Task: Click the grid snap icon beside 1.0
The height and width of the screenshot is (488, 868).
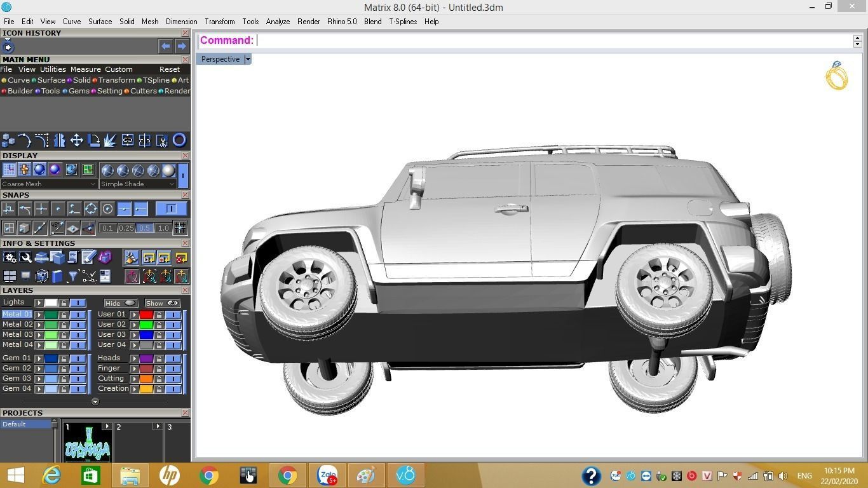Action: [x=180, y=227]
